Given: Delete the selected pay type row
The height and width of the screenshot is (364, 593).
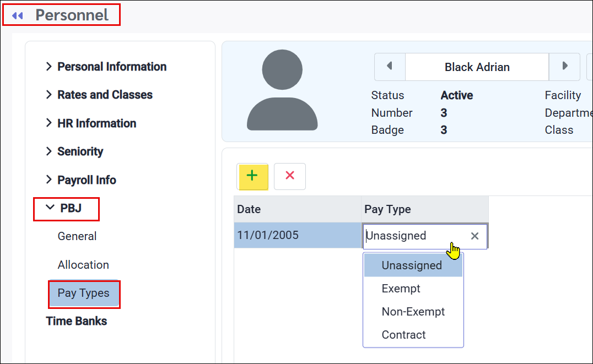Looking at the screenshot, I should (x=290, y=176).
